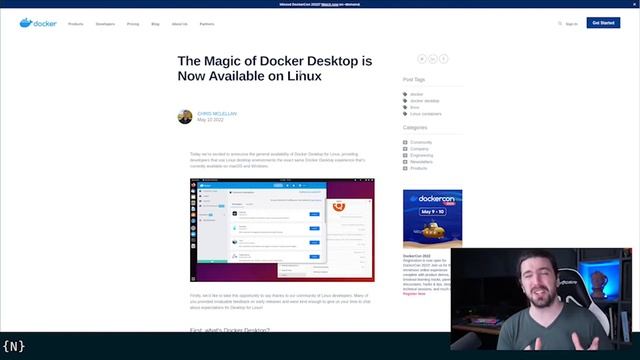The width and height of the screenshot is (640, 360).
Task: Click the linux post tag
Action: tap(415, 107)
